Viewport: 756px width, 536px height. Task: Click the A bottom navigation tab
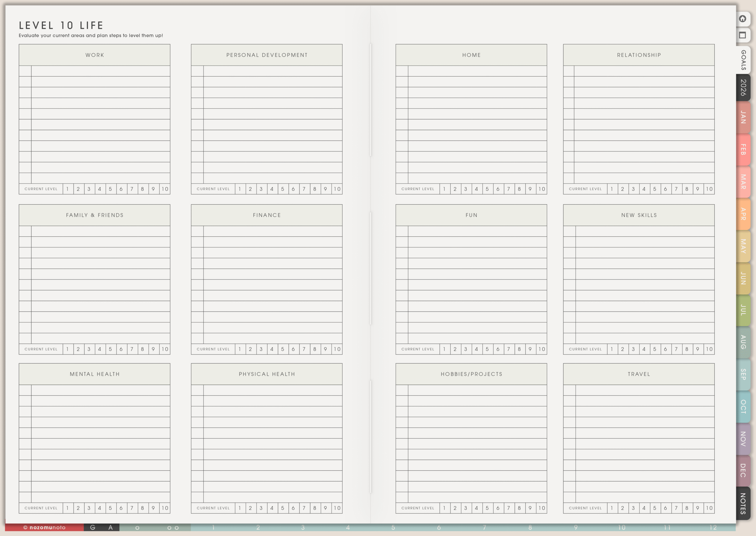point(110,527)
